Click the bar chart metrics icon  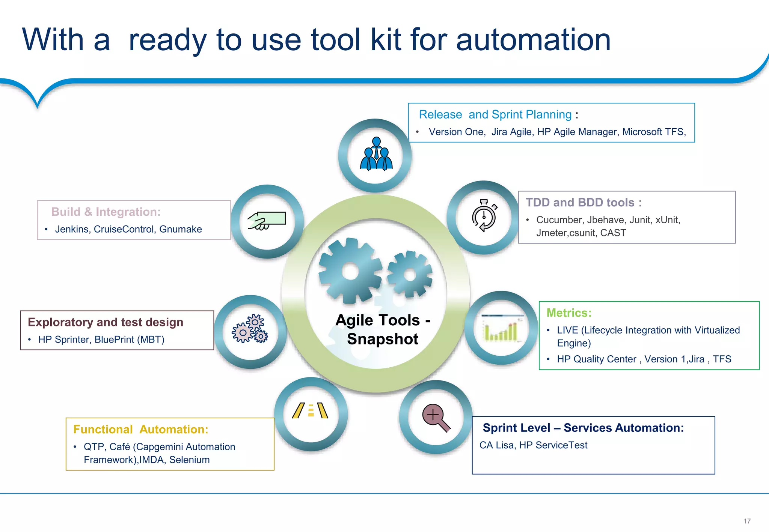pos(502,329)
